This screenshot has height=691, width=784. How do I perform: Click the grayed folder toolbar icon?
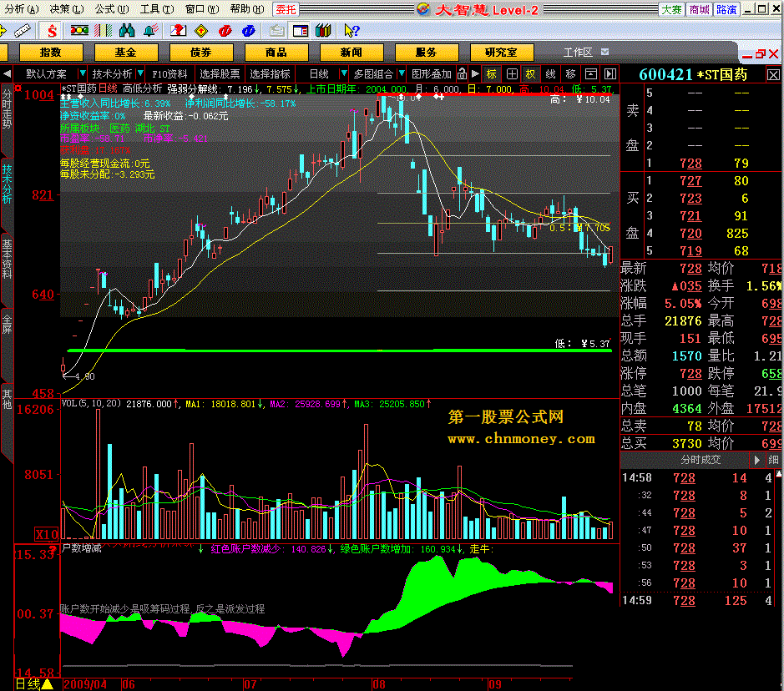point(276,31)
